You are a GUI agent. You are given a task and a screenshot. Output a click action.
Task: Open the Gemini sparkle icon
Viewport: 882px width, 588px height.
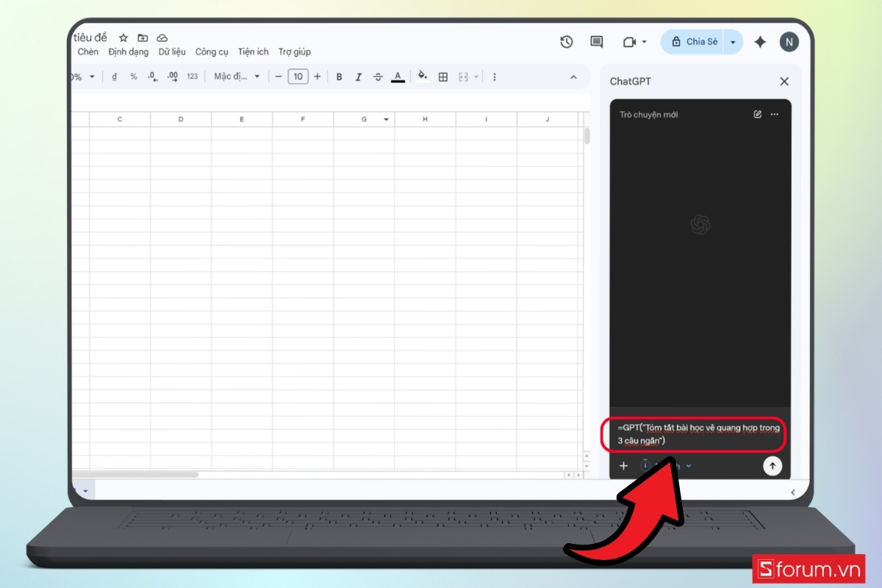tap(760, 42)
